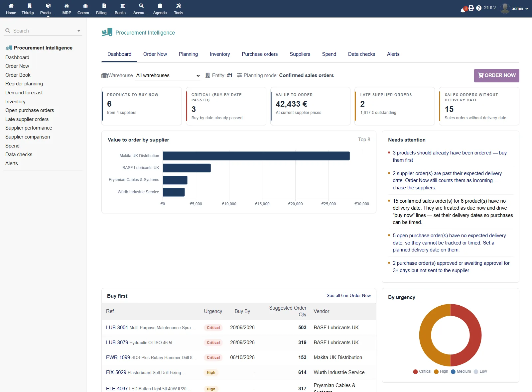Screen dimensions: 532x392
Task: Open Banks module icon
Action: [123, 6]
